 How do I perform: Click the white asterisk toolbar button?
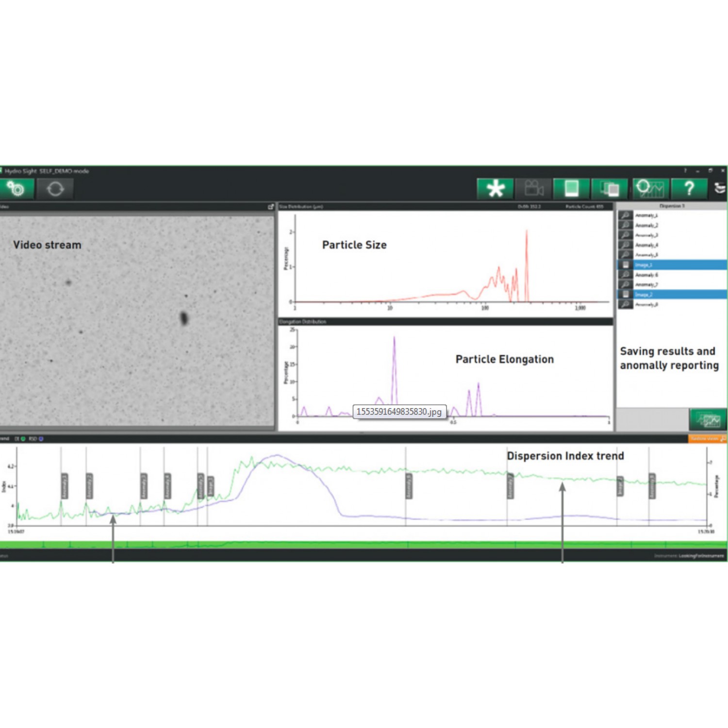495,189
